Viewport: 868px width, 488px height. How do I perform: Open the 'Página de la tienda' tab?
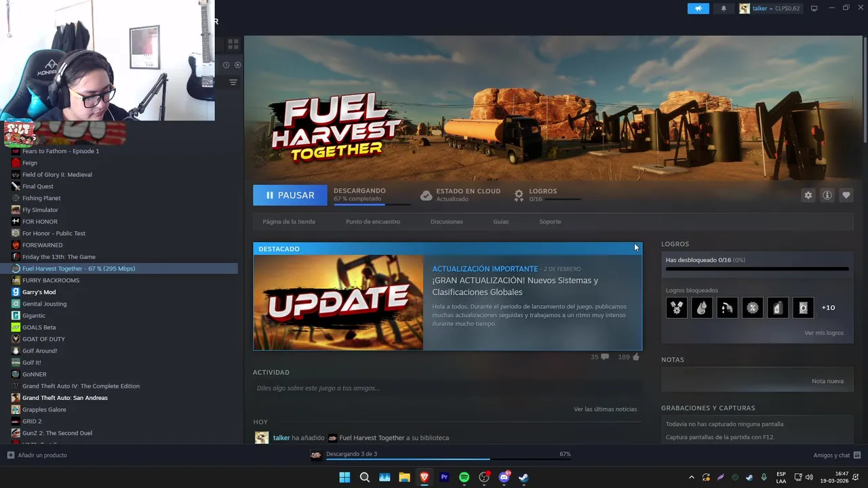[x=289, y=222]
